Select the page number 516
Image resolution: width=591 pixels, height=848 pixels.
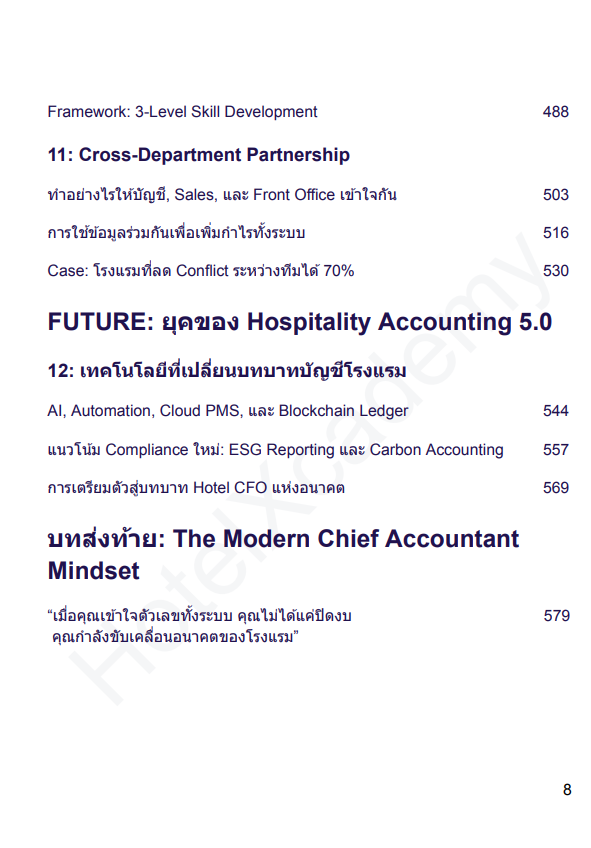click(556, 233)
